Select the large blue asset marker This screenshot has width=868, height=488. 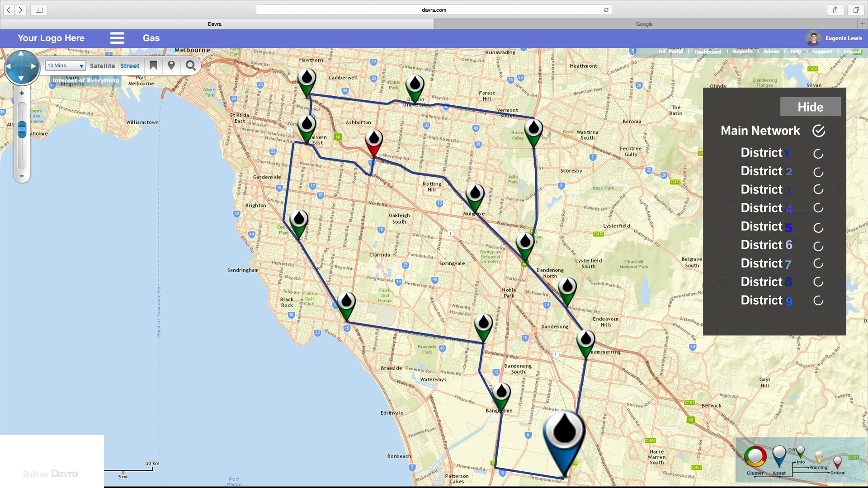point(564,443)
